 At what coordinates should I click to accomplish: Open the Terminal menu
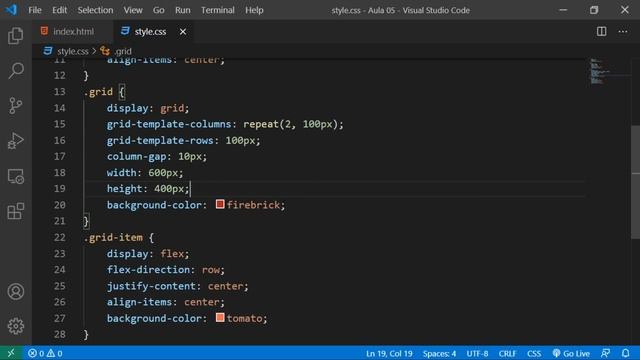pos(218,10)
